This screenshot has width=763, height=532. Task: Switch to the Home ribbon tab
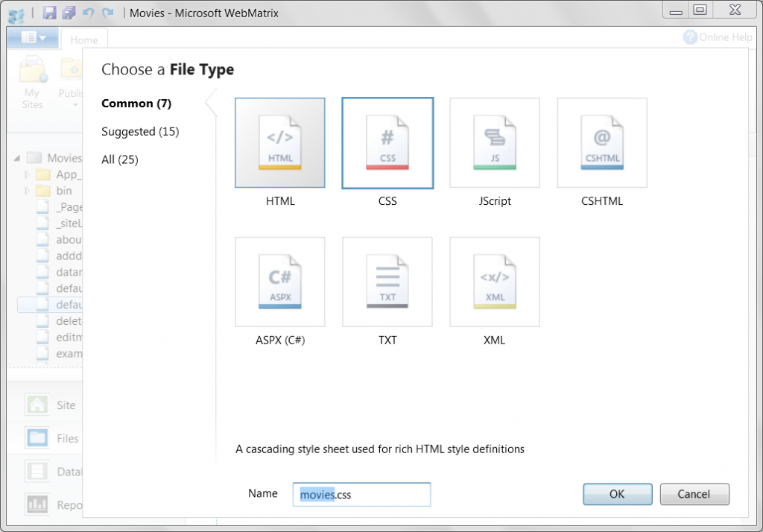click(x=83, y=40)
